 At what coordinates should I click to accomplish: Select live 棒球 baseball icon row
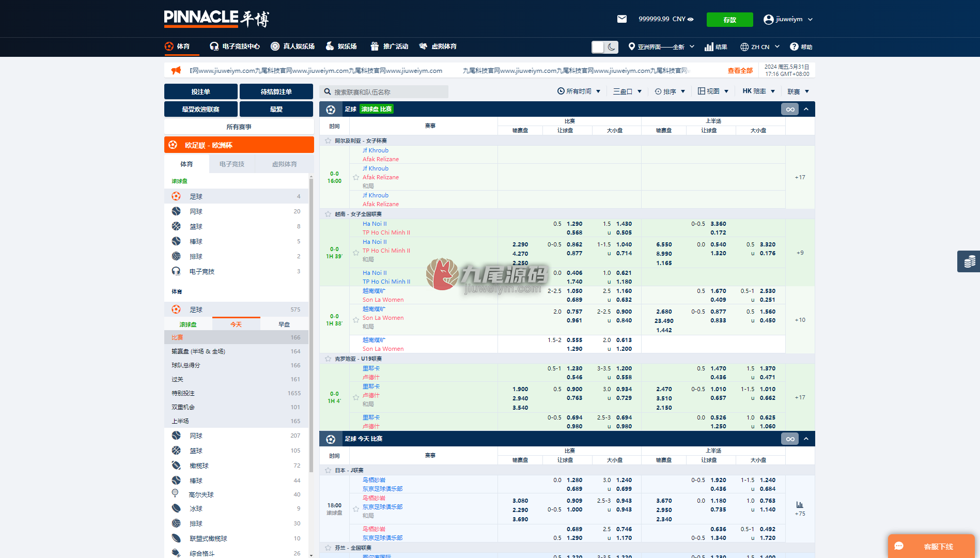[x=236, y=241]
